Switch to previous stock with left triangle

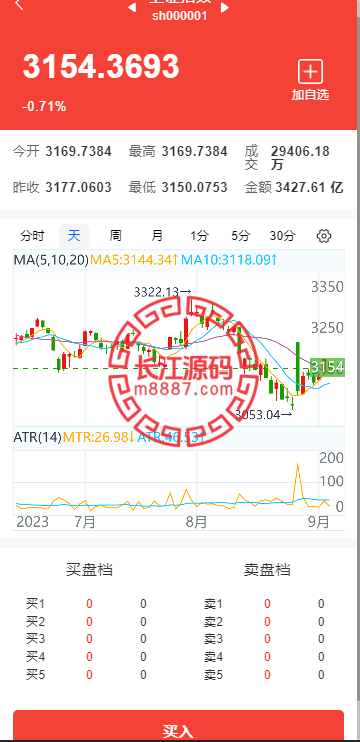132,8
